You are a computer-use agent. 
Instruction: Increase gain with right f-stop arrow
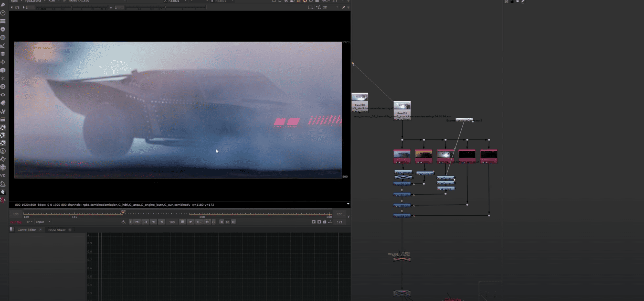[23, 7]
